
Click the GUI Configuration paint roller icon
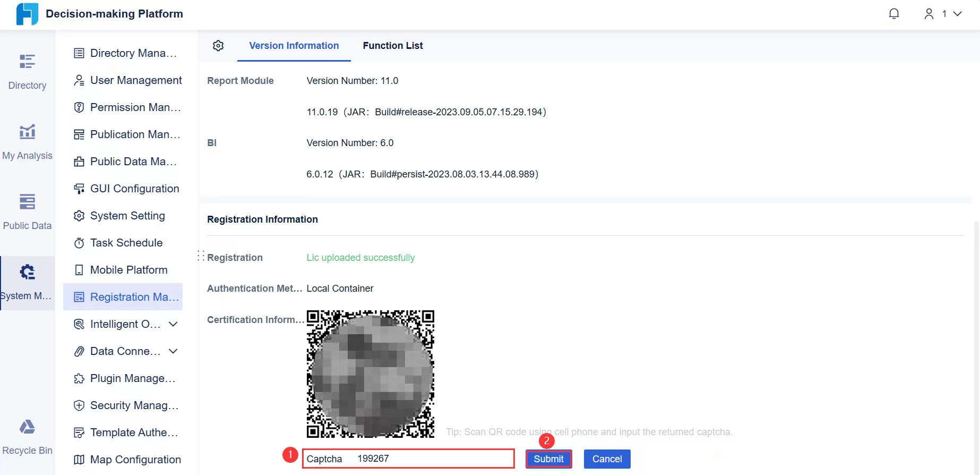click(x=79, y=189)
